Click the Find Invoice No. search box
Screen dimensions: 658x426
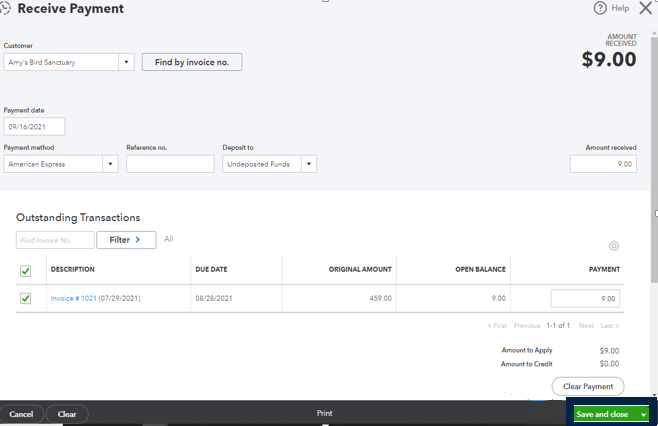click(x=55, y=240)
